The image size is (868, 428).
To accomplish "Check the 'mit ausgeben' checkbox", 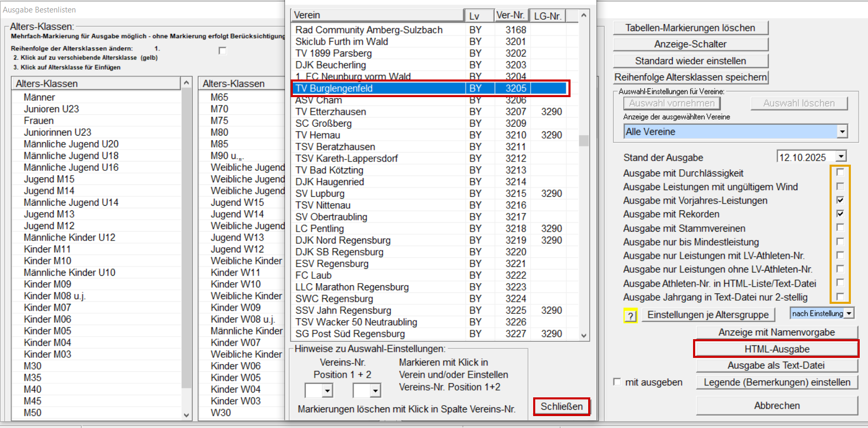I will (x=617, y=382).
